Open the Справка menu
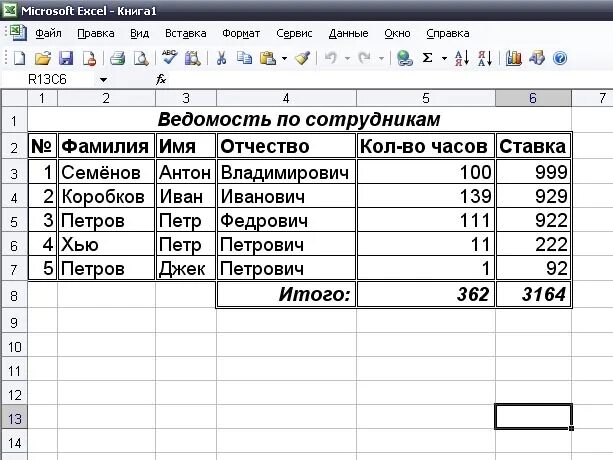This screenshot has width=613, height=460. (448, 34)
